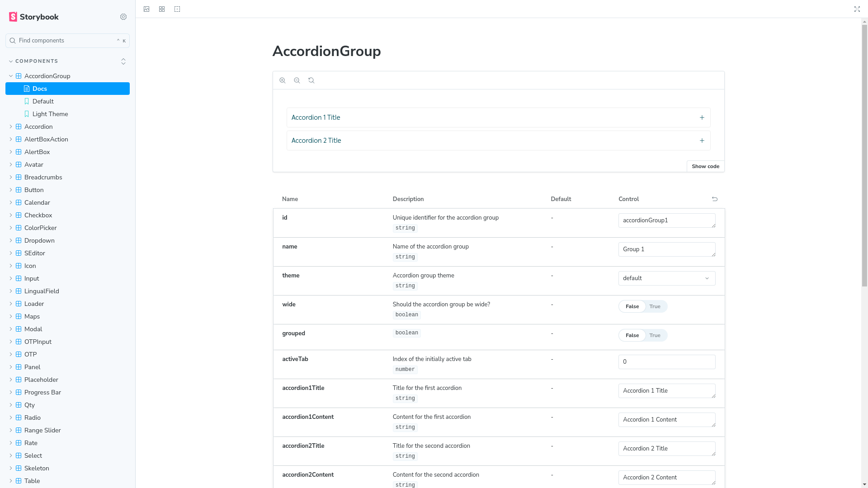This screenshot has height=488, width=868.
Task: Click accordion2Content control field
Action: point(667,478)
